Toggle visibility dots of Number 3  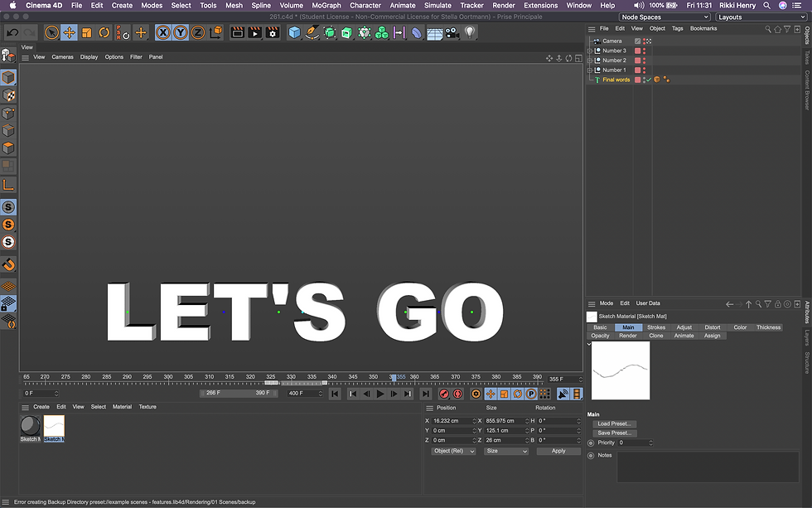tap(645, 51)
